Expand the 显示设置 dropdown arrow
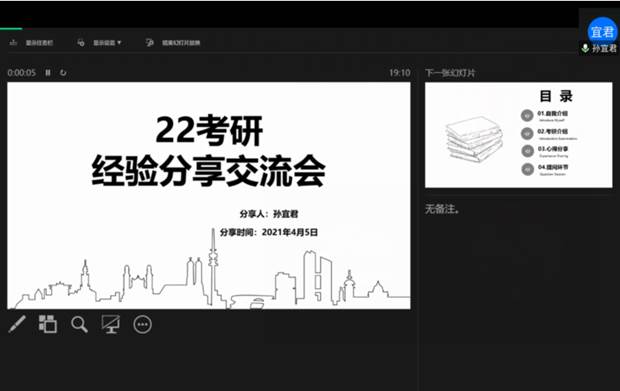The width and height of the screenshot is (620, 391). point(119,42)
